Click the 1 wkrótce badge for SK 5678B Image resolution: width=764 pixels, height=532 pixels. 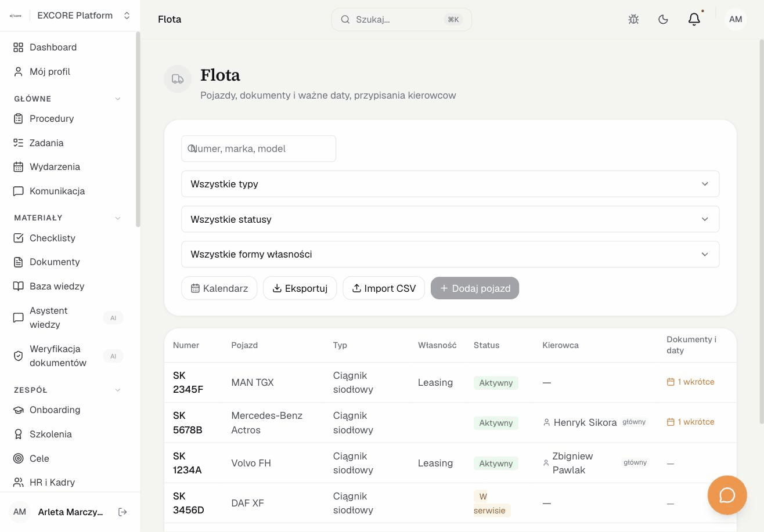pyautogui.click(x=691, y=422)
